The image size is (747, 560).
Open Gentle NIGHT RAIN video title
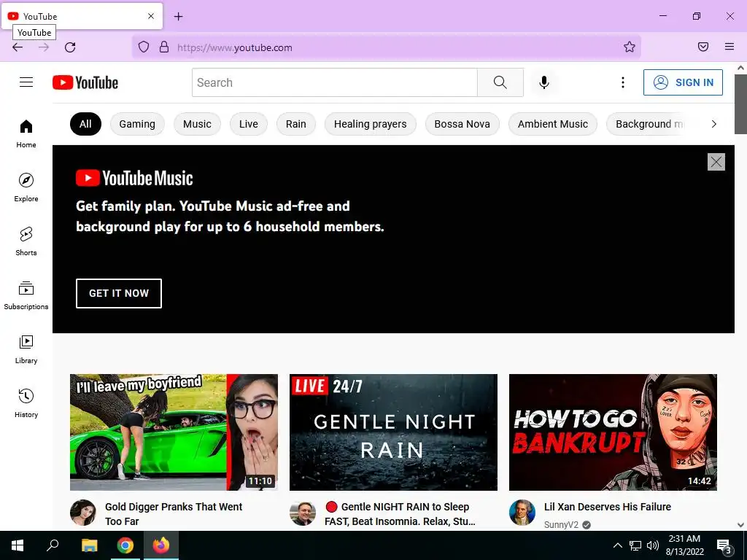pyautogui.click(x=400, y=514)
